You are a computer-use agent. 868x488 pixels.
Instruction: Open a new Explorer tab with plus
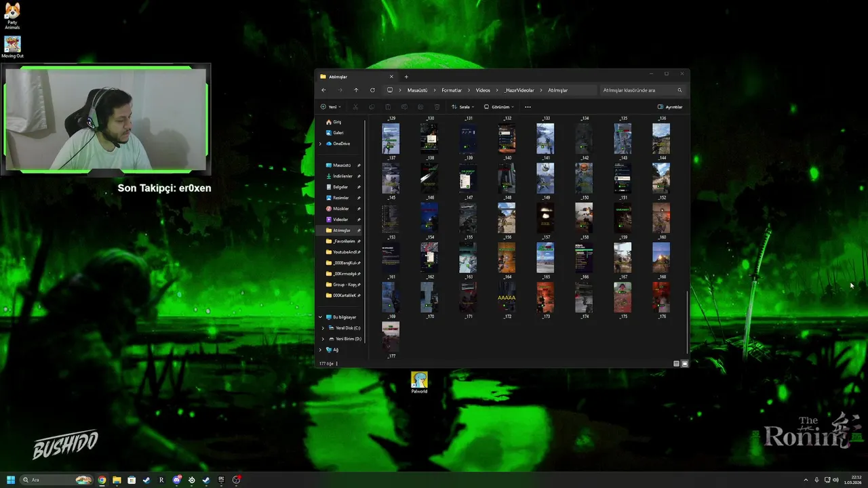pos(406,77)
